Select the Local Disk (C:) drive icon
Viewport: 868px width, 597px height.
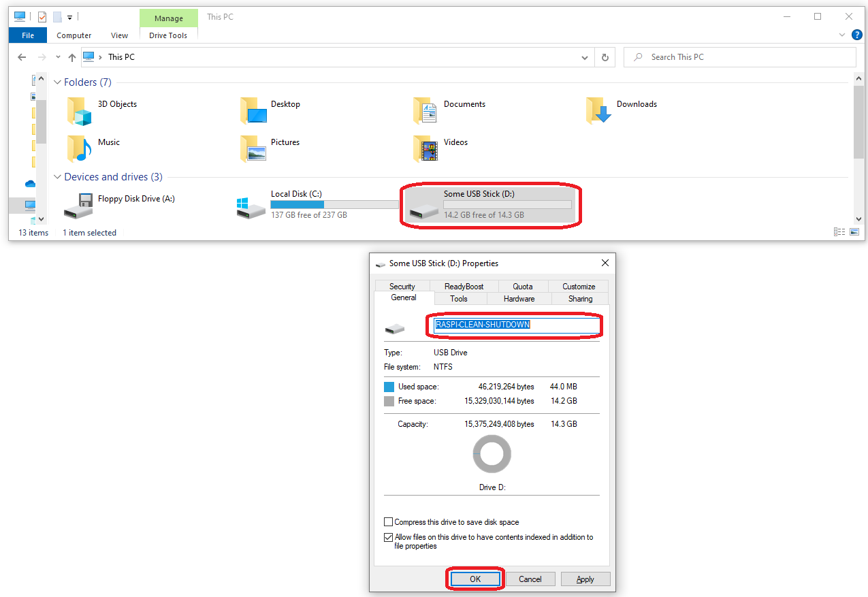(x=251, y=206)
